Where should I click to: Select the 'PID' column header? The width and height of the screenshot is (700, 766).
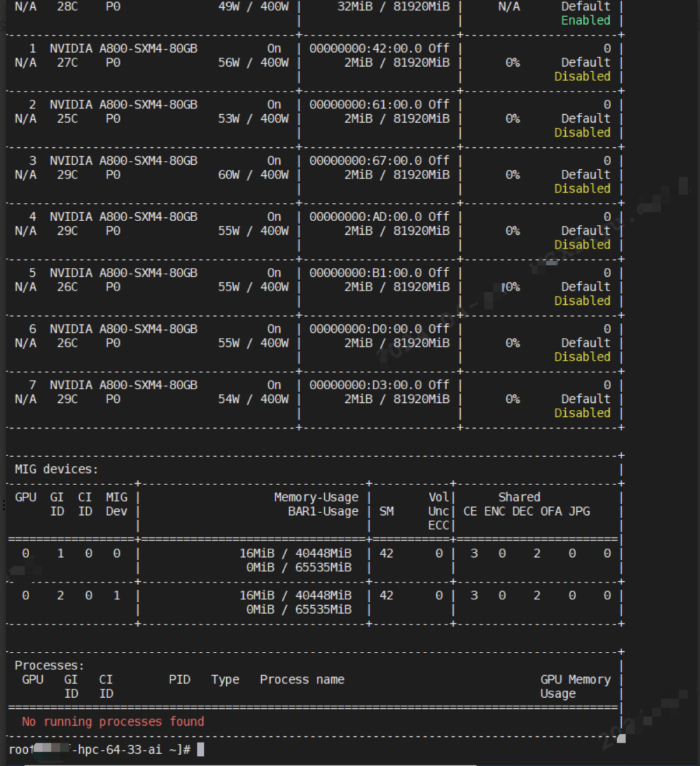point(180,680)
